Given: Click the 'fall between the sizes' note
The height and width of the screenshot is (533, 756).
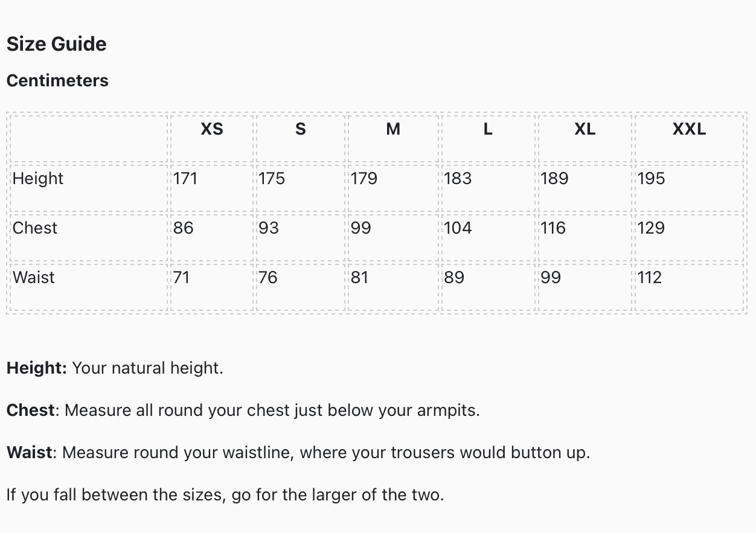Looking at the screenshot, I should (x=225, y=495).
